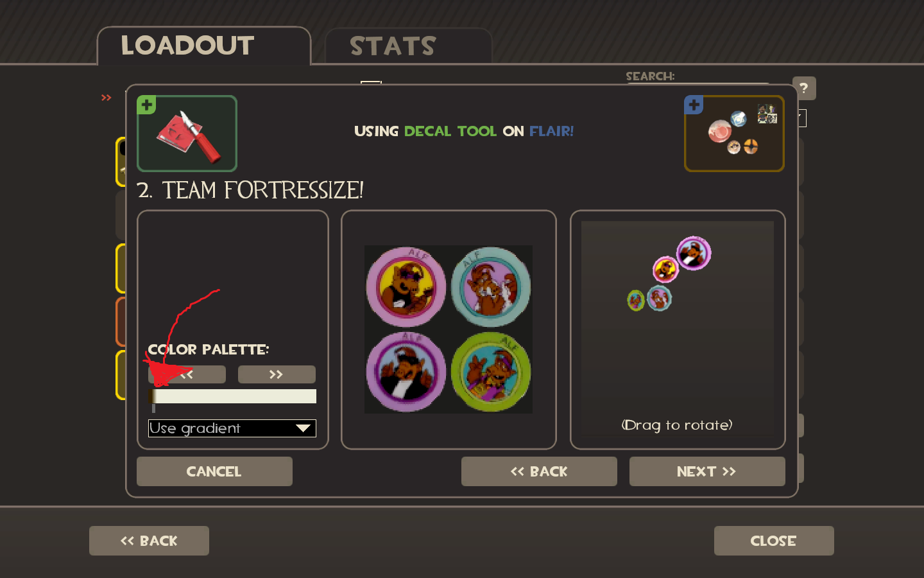Click the Flair badges item icon
Image resolution: width=924 pixels, height=578 pixels.
[x=734, y=134]
